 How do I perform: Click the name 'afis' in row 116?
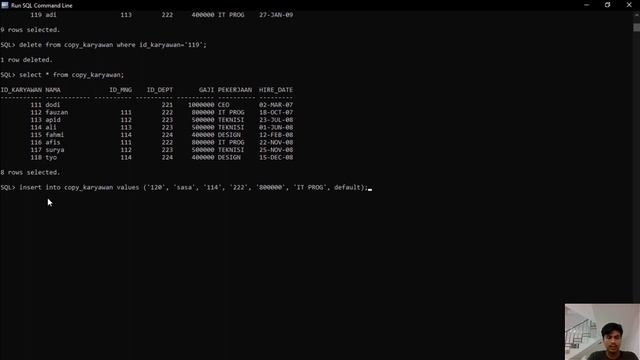pos(53,142)
